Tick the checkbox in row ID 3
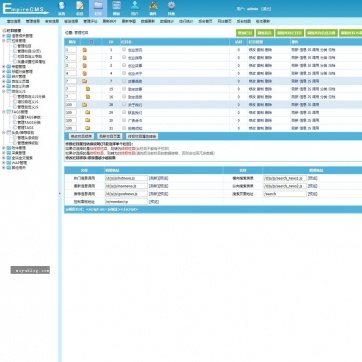The image size is (362, 362). 124,65
